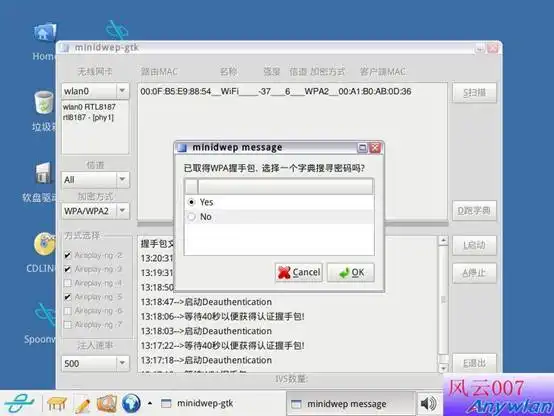Open the picture viewer taskbar icon

(x=107, y=403)
